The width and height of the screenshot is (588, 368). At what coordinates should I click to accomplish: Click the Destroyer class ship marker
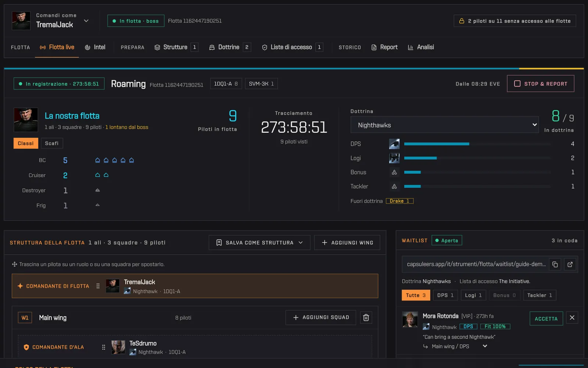(97, 190)
